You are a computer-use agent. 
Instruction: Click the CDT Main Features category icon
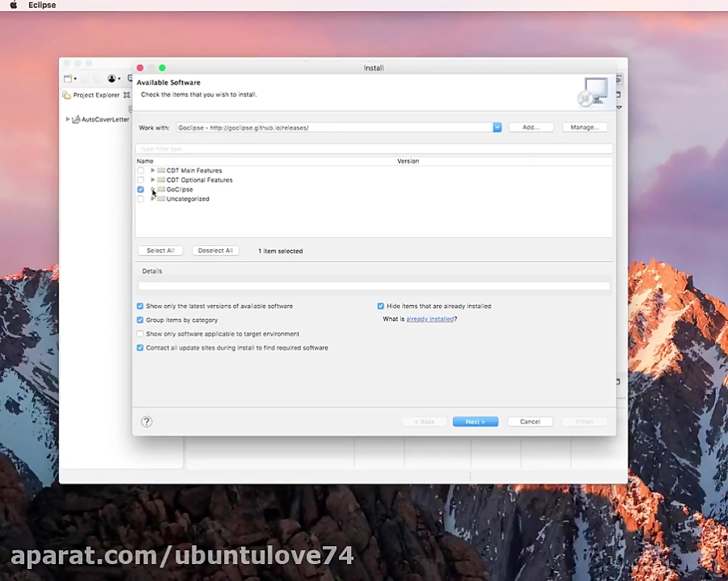pos(161,171)
